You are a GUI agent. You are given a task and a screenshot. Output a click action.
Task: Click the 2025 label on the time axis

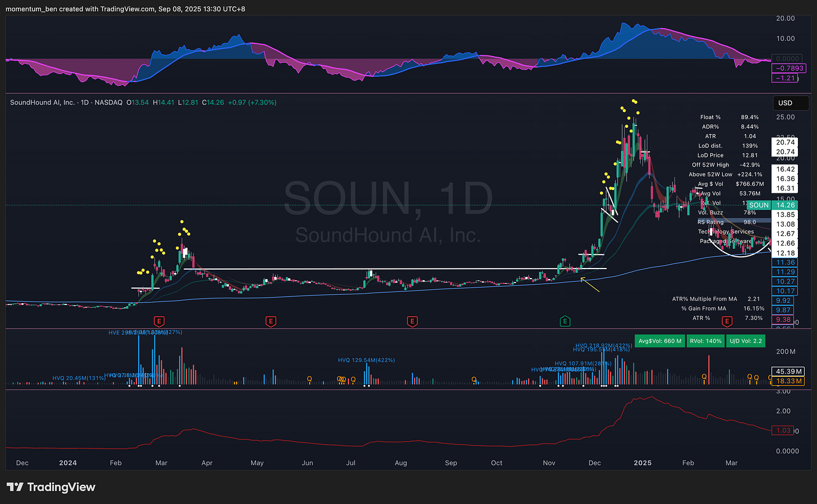click(642, 463)
